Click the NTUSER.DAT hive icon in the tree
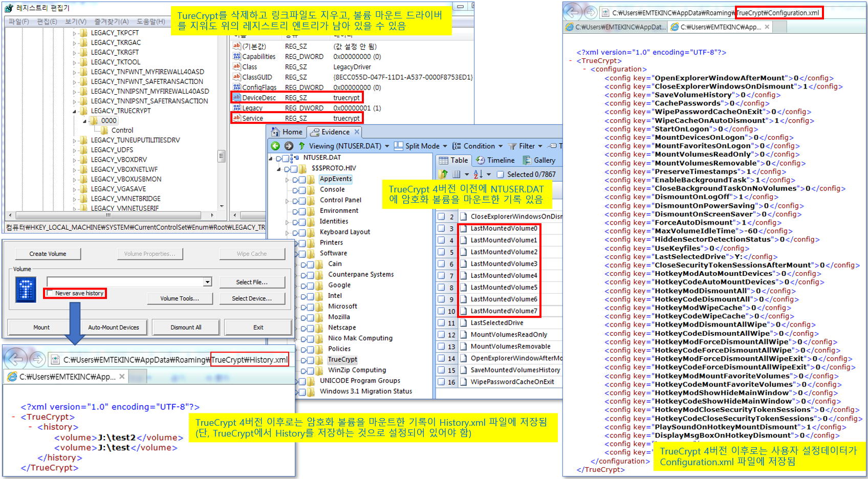This screenshot has width=868, height=479. coord(295,158)
